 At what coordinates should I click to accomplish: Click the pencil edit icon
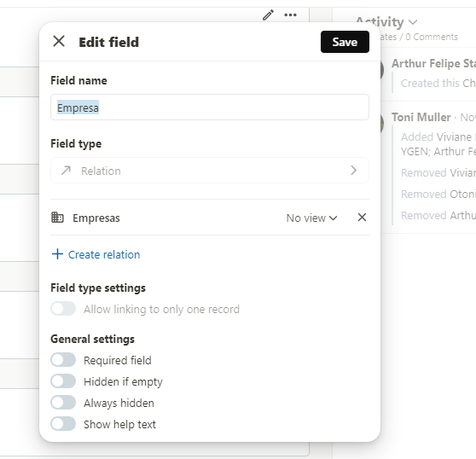pos(268,15)
